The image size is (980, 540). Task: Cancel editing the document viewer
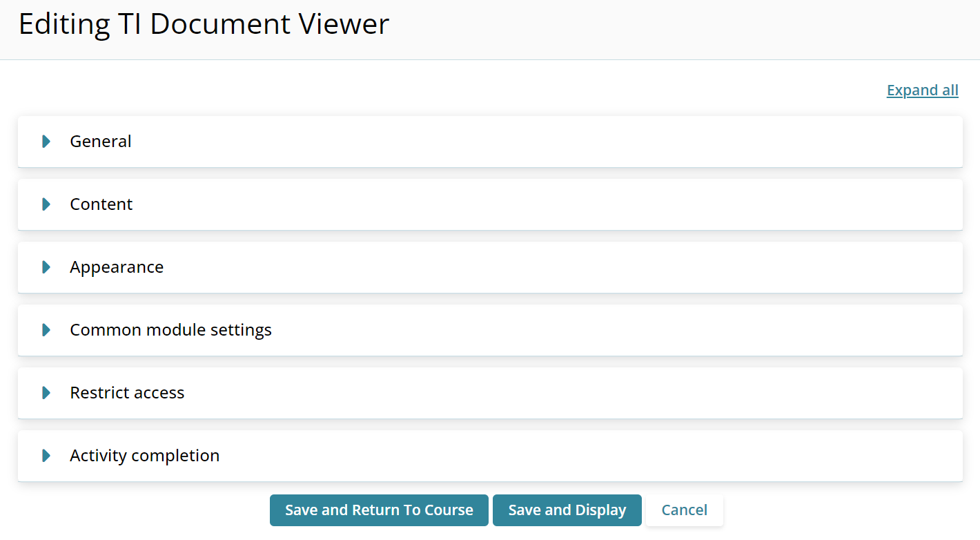point(684,510)
